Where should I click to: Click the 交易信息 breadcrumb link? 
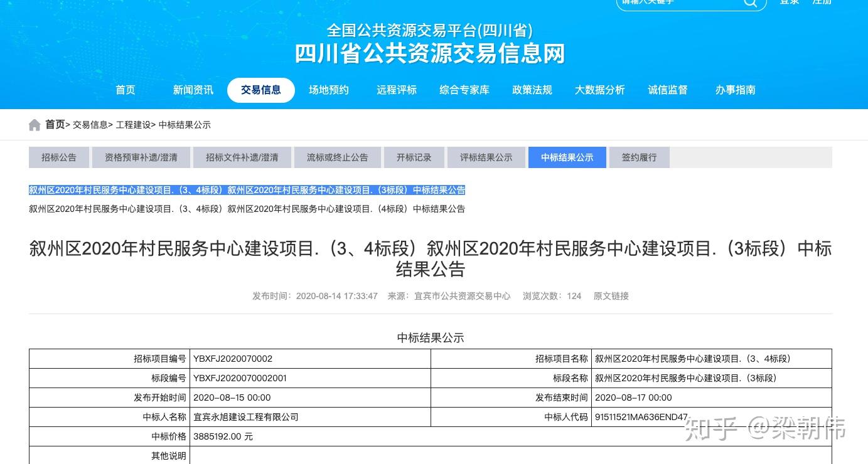(x=90, y=125)
